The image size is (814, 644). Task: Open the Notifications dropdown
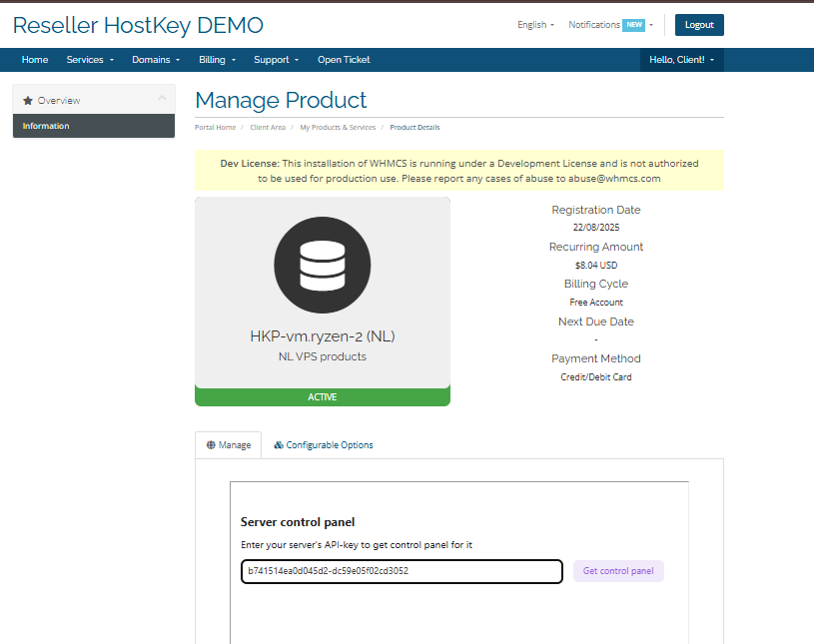point(610,25)
